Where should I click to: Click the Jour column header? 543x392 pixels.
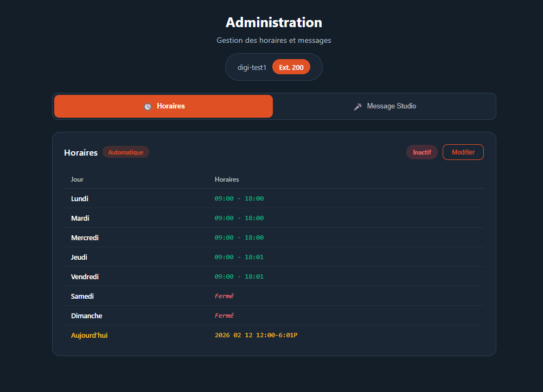coord(76,179)
